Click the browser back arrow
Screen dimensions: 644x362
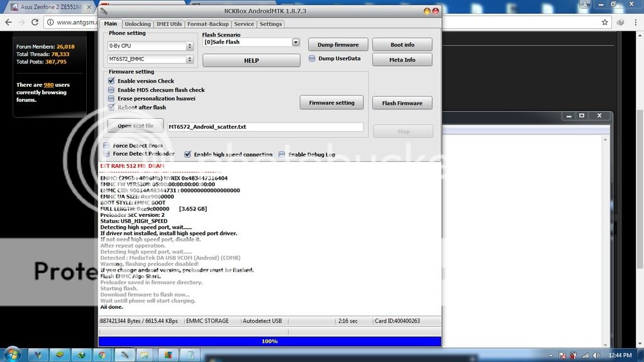pyautogui.click(x=9, y=22)
